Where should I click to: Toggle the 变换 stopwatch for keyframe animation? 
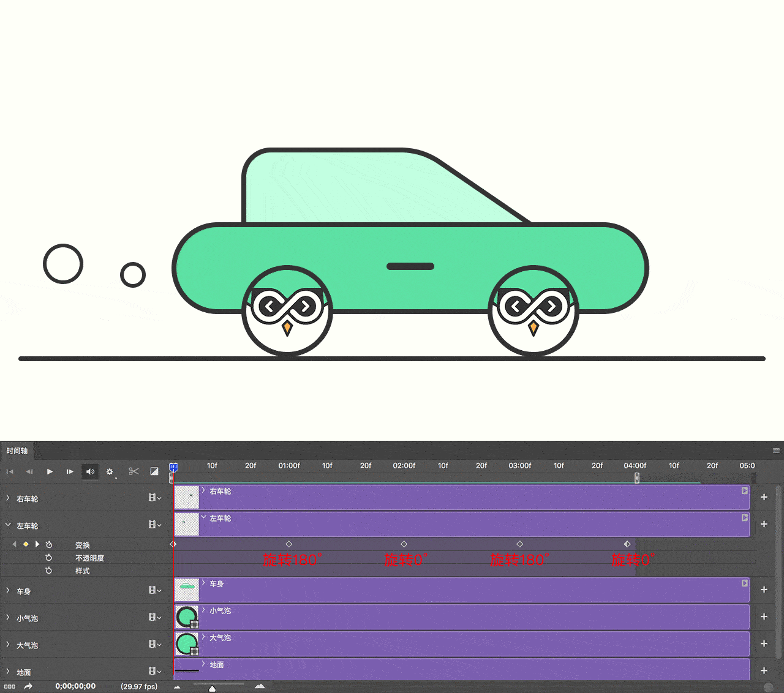pos(49,545)
